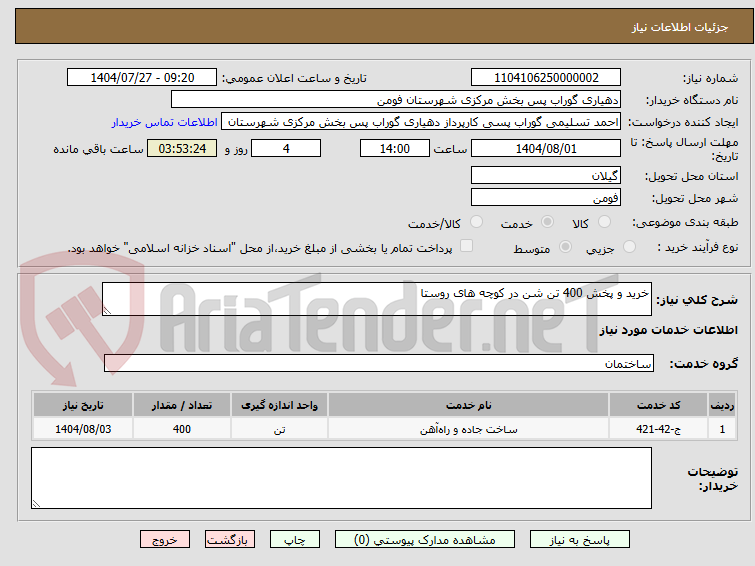Click the remaining days field showing 4

point(286,148)
